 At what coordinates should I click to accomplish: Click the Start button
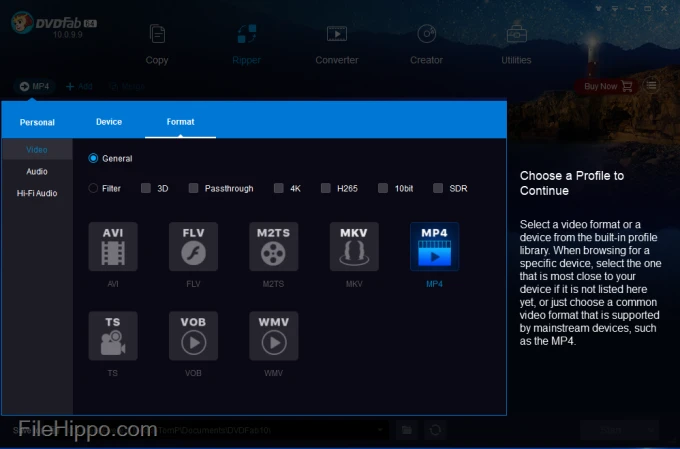tap(611, 430)
